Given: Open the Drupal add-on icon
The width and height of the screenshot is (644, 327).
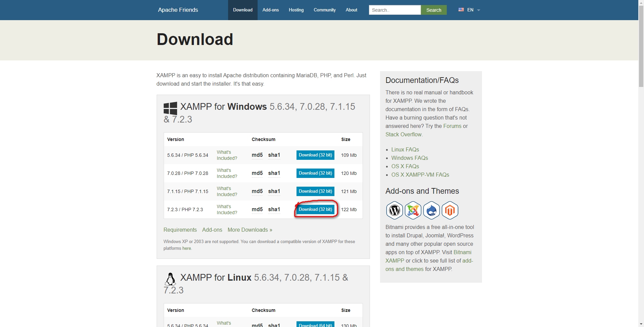Looking at the screenshot, I should point(431,211).
